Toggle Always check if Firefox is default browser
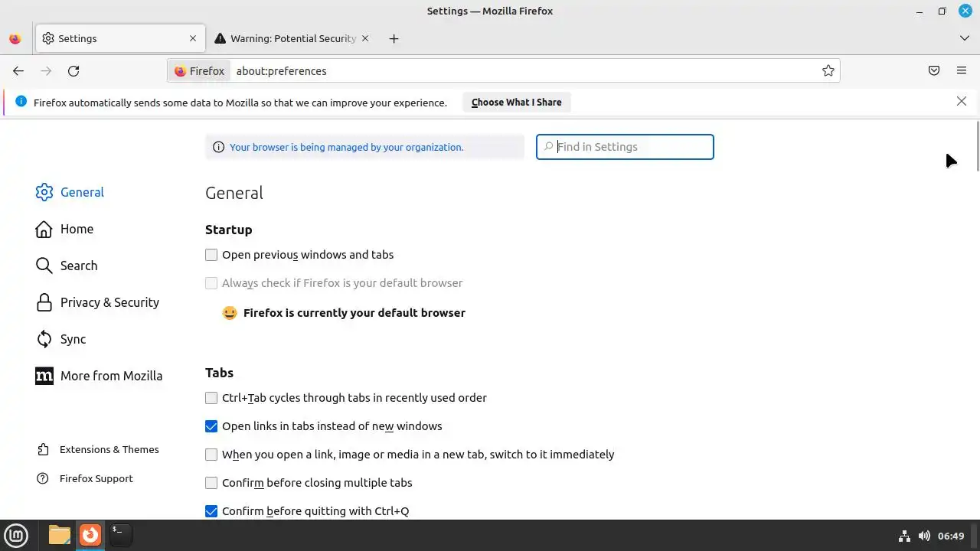The height and width of the screenshot is (551, 980). [211, 283]
